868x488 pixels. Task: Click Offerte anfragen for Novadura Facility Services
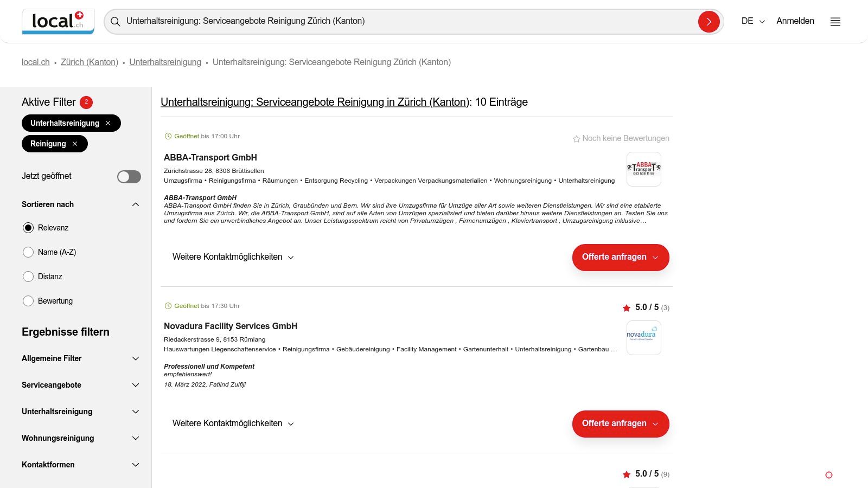(620, 423)
